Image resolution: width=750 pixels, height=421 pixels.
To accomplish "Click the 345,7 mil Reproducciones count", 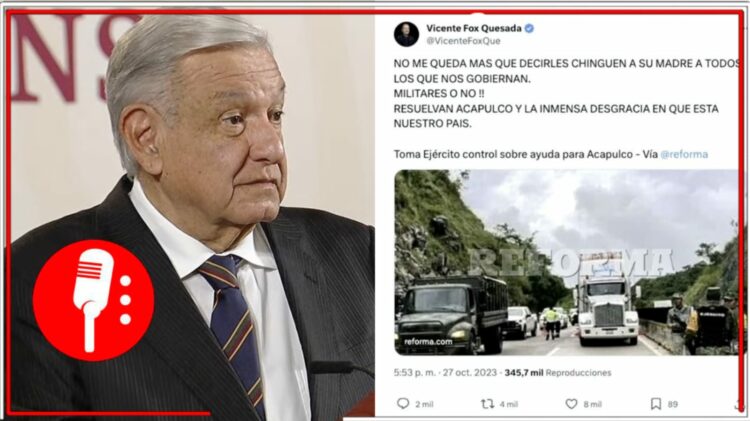I will [x=558, y=373].
